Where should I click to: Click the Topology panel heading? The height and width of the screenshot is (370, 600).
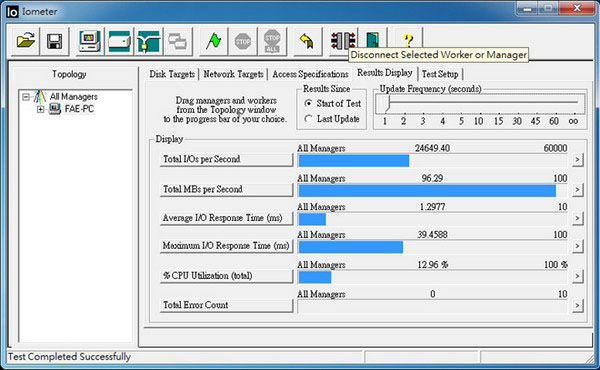(69, 74)
